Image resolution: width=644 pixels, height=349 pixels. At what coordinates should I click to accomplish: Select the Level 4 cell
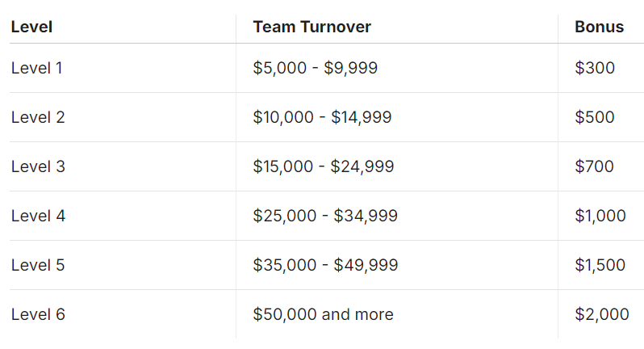click(x=38, y=216)
